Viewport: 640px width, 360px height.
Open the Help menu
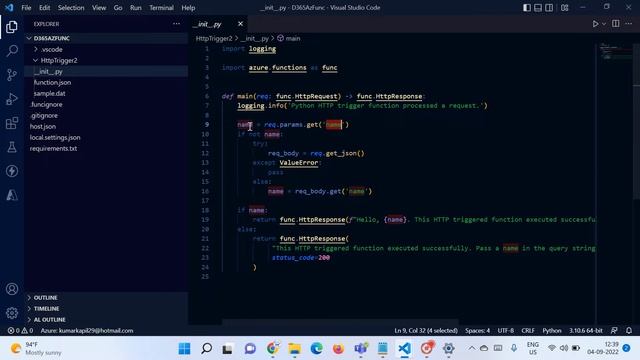(188, 8)
